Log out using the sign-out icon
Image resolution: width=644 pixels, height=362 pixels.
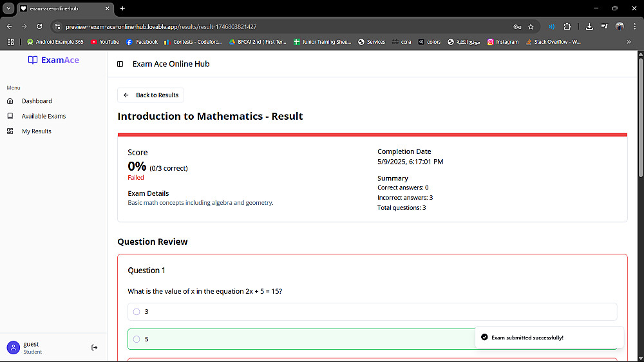[x=95, y=348]
